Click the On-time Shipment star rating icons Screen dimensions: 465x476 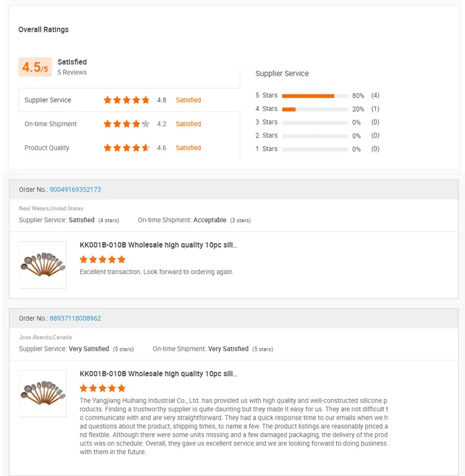click(x=126, y=124)
